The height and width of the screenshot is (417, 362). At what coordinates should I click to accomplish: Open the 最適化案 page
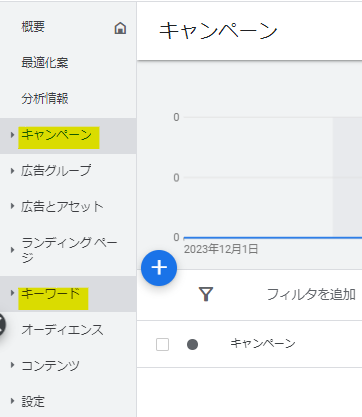click(45, 63)
